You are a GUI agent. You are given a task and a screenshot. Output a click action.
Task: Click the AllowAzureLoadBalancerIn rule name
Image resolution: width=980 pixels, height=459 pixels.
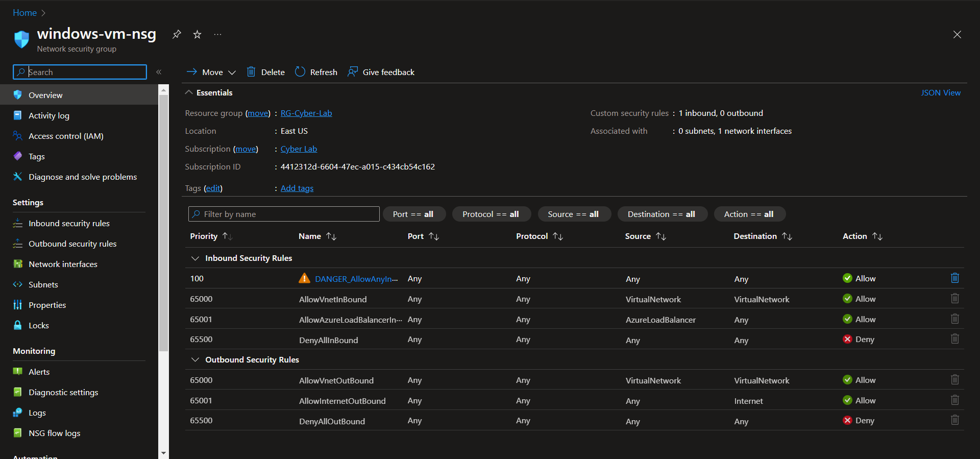351,320
